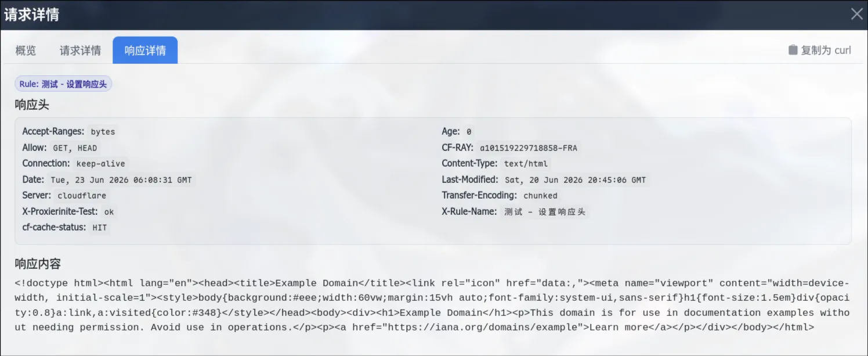868x356 pixels.
Task: Click the X-Proxierinite-Test value ok
Action: (109, 212)
